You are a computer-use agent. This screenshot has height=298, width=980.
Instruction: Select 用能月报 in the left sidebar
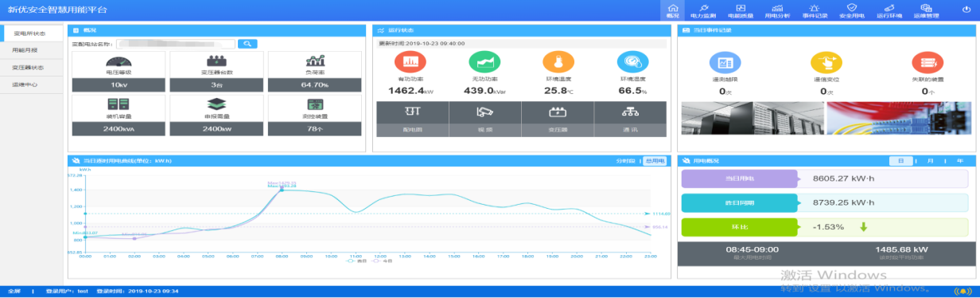click(25, 50)
